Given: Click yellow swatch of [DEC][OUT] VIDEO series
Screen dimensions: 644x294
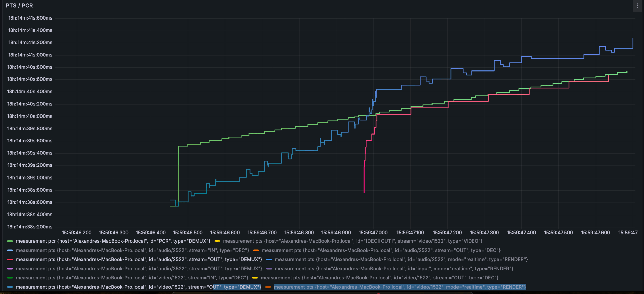Looking at the screenshot, I should (217, 241).
